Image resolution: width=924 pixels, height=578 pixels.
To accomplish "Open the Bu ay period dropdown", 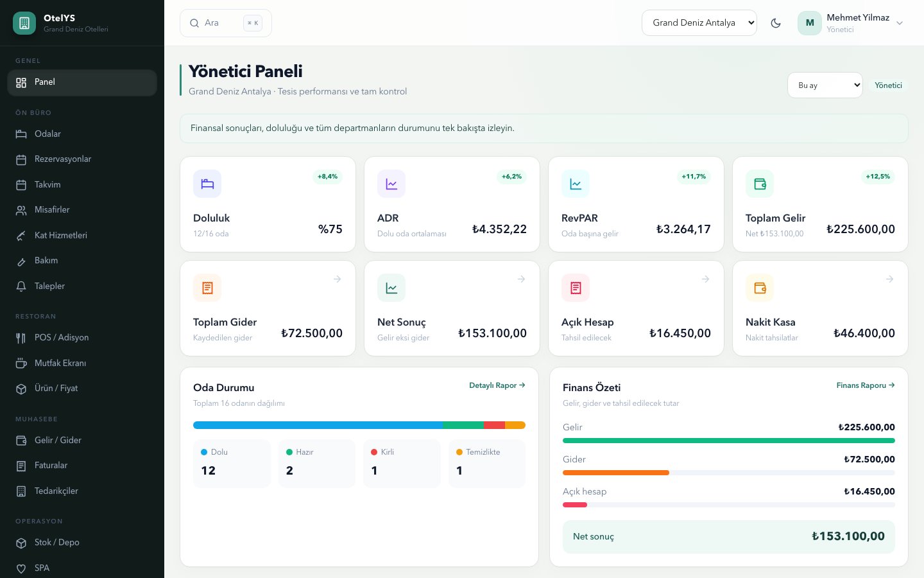I will coord(825,85).
